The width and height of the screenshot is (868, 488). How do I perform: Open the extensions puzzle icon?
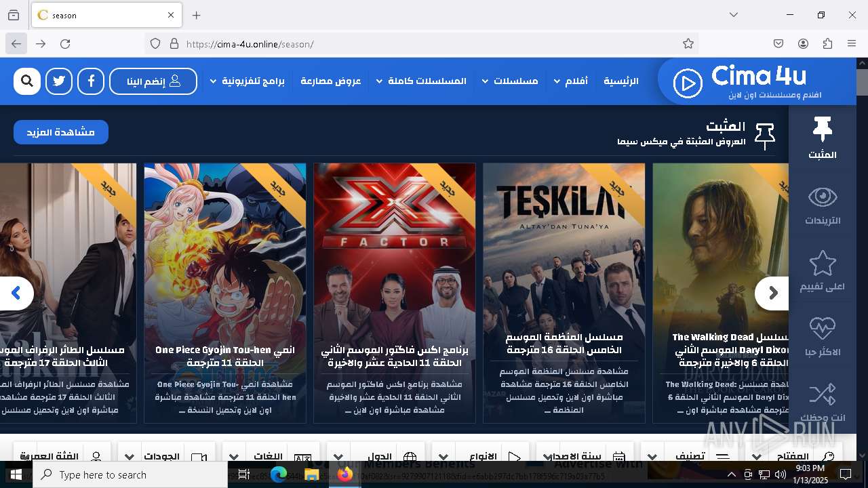pyautogui.click(x=827, y=43)
